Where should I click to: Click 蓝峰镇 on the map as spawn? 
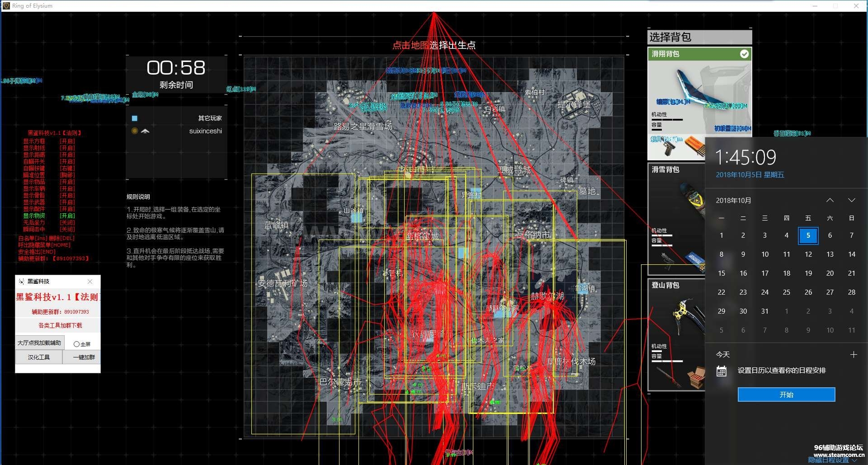click(x=276, y=225)
